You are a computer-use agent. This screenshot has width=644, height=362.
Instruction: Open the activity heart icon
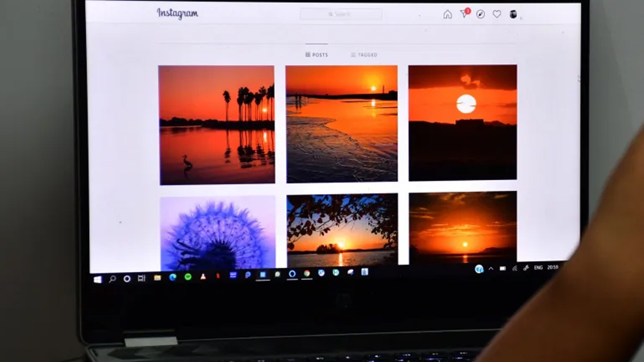pos(497,14)
